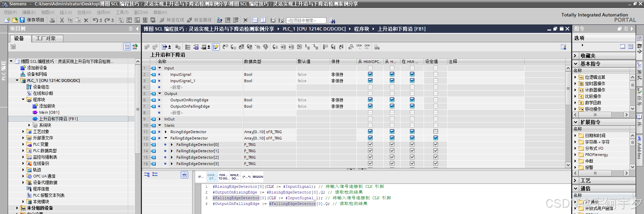Screen dimensions: 644x214
Task: Collapse the Input section in interface table
Action: coord(160,68)
